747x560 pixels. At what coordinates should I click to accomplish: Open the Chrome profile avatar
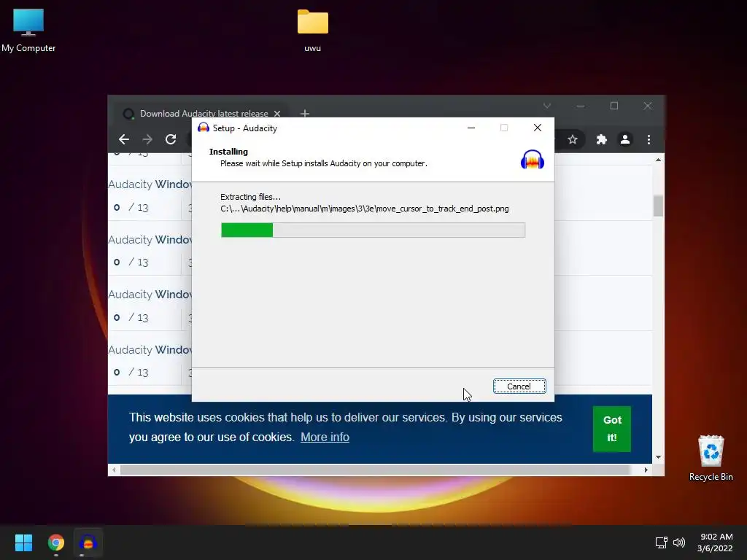(625, 139)
